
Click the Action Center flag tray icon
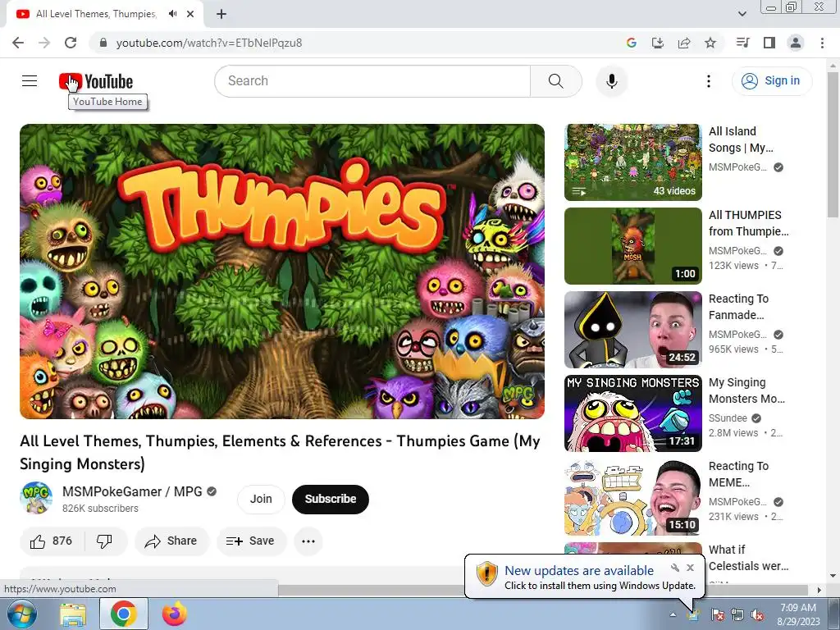point(717,614)
